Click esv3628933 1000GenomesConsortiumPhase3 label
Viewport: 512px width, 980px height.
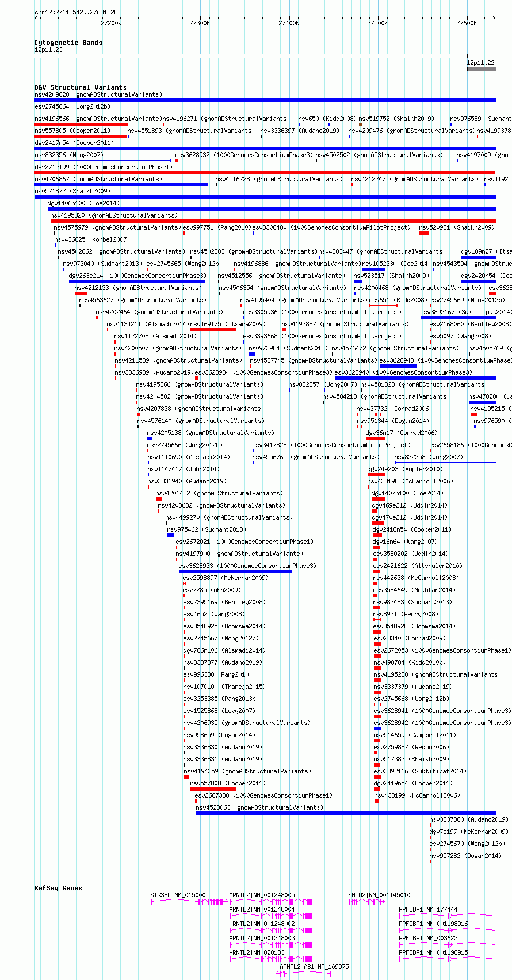tap(247, 566)
